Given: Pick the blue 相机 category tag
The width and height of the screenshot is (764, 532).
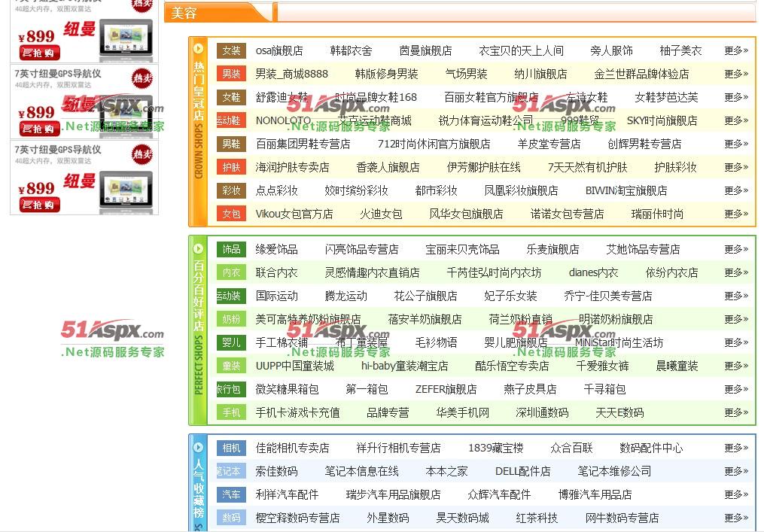Looking at the screenshot, I should 231,448.
